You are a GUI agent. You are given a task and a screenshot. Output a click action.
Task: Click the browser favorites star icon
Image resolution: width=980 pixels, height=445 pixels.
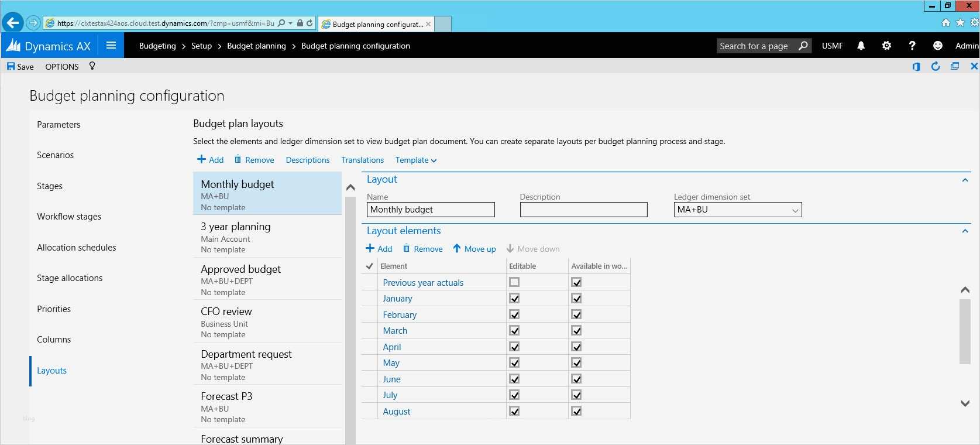[x=960, y=23]
